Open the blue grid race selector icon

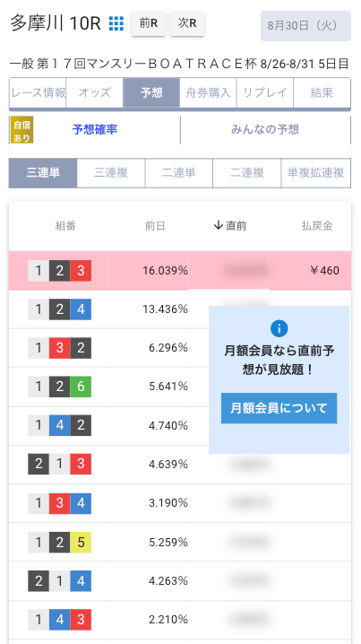(x=116, y=24)
